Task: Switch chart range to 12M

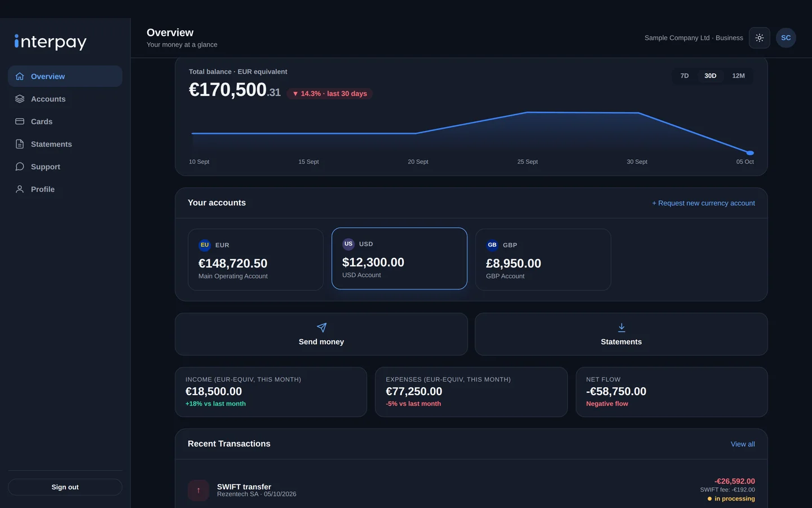Action: tap(739, 76)
